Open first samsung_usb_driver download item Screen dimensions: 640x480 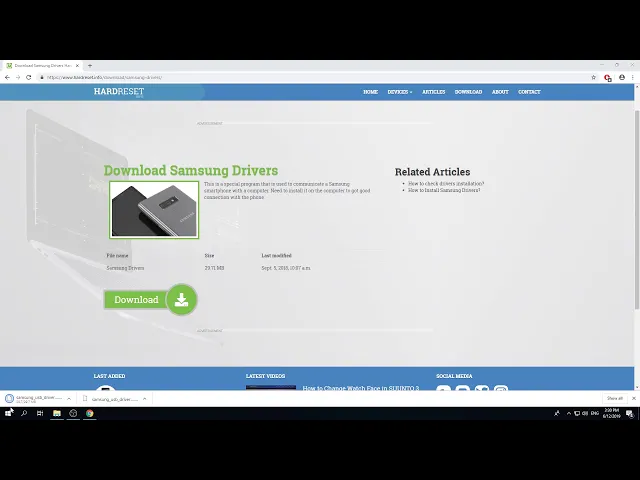34,398
